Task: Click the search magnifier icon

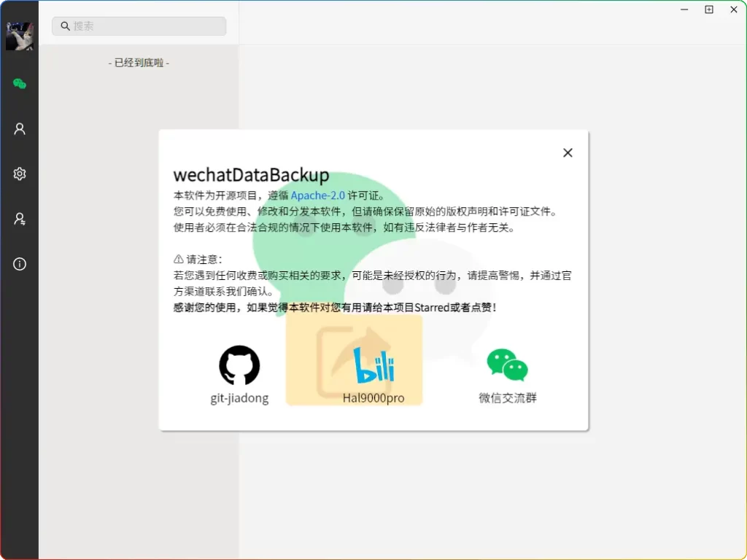Action: [x=65, y=26]
